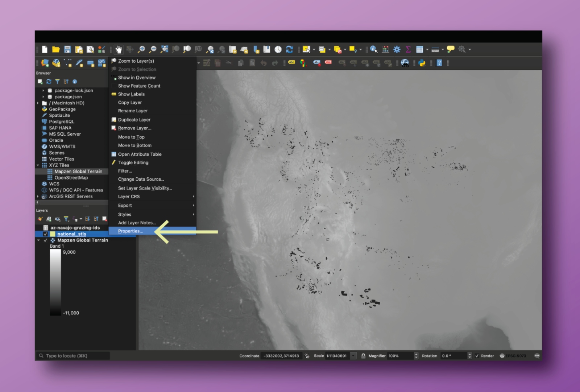Image resolution: width=580 pixels, height=392 pixels.
Task: Toggle visibility of national_stls layer
Action: tap(45, 234)
